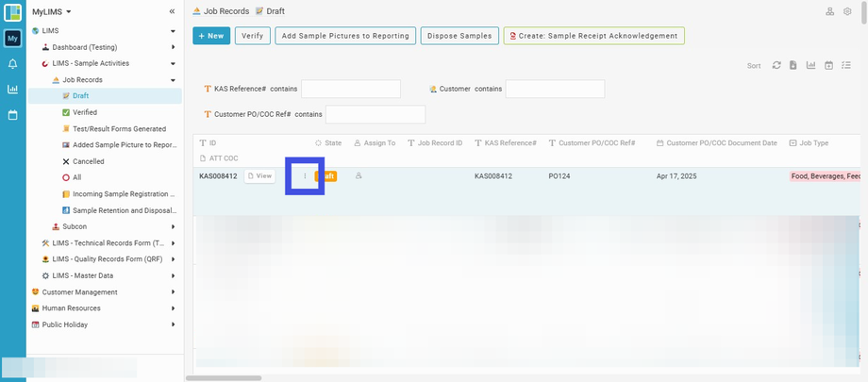
Task: Click the calendar view icon beside Sort
Action: coord(828,65)
